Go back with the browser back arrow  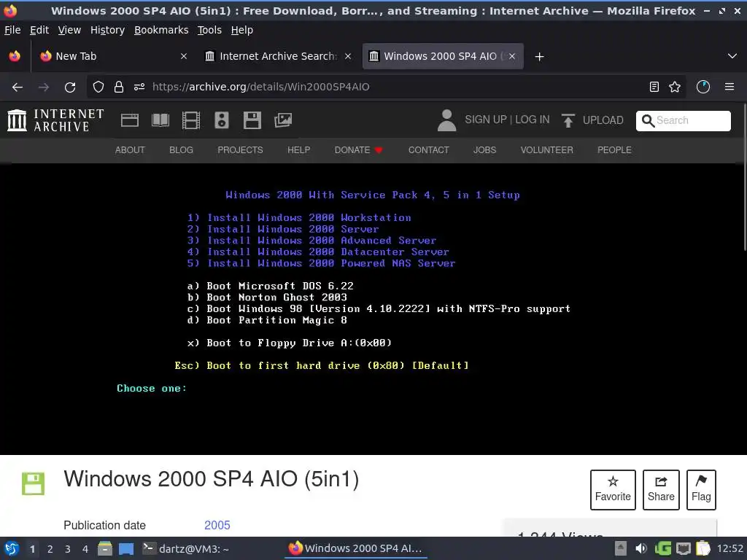pyautogui.click(x=18, y=87)
